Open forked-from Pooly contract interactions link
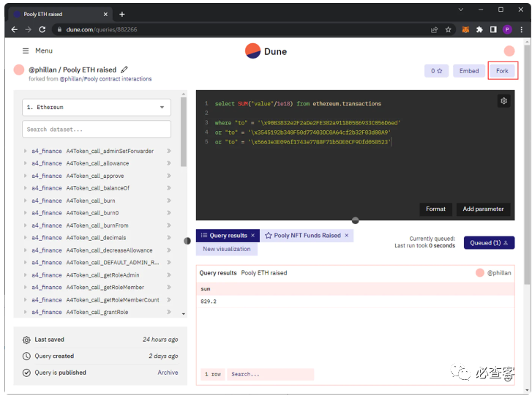Viewport: 532px width, 396px height. [106, 79]
